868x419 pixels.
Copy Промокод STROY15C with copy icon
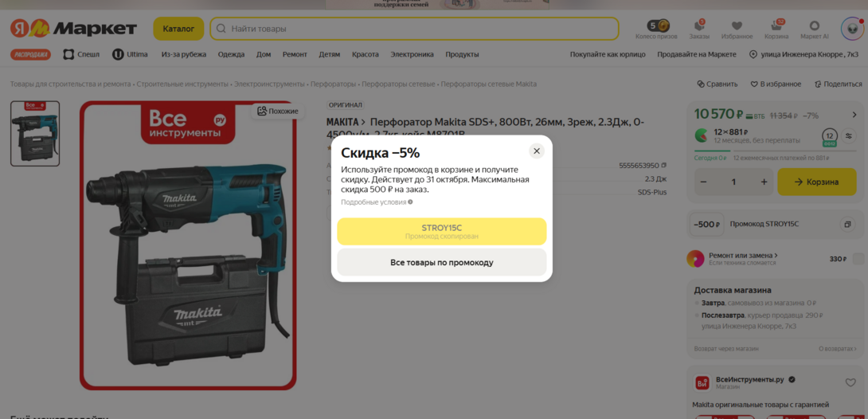point(847,225)
